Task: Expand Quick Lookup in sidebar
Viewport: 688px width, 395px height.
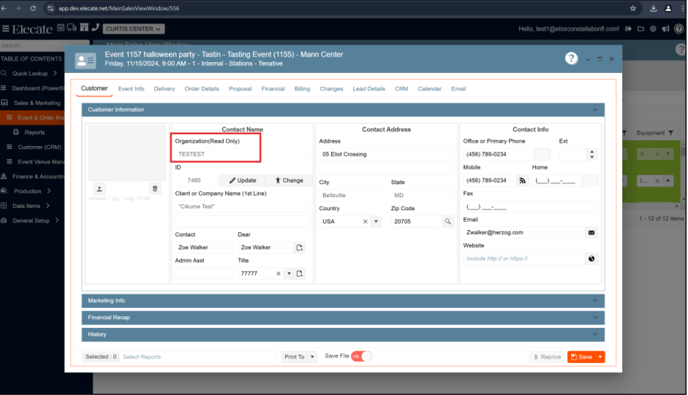Action: [30, 73]
